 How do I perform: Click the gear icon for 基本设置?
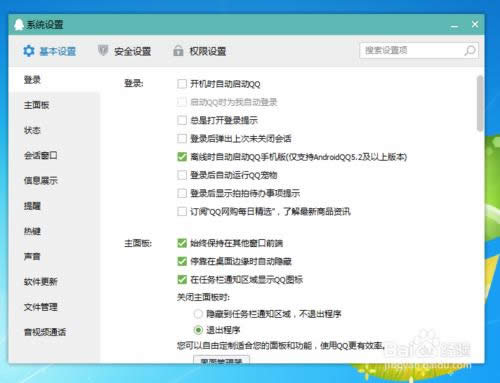tap(29, 51)
